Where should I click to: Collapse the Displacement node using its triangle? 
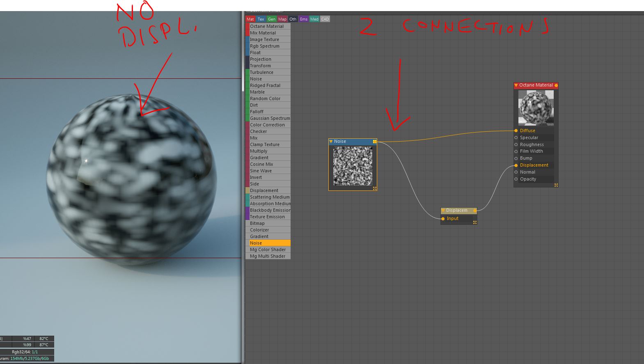(x=443, y=211)
